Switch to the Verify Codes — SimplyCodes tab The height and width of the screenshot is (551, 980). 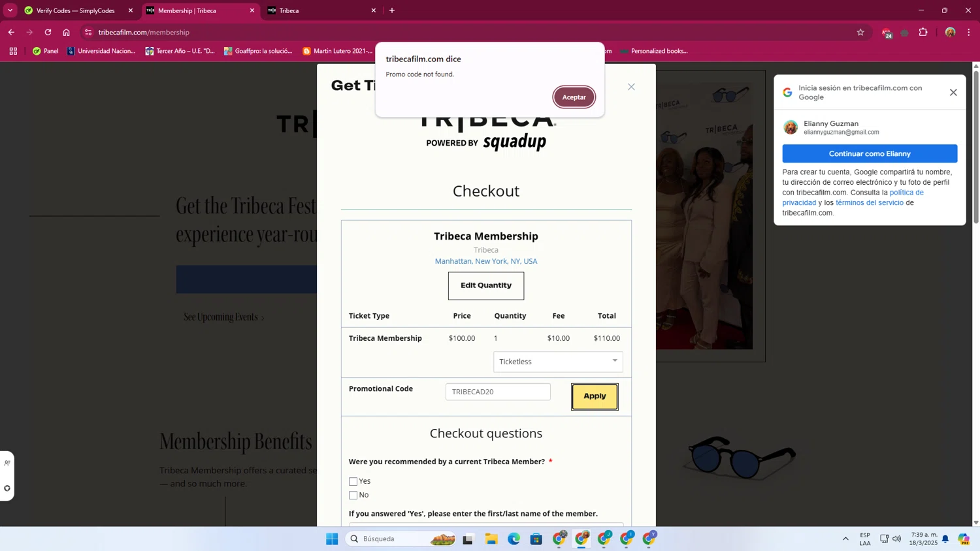75,10
